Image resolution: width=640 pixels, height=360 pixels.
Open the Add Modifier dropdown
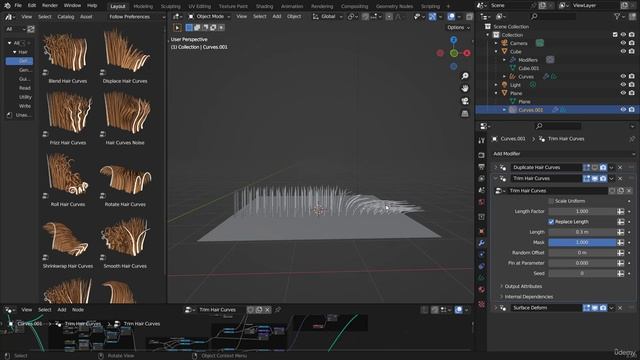point(563,154)
